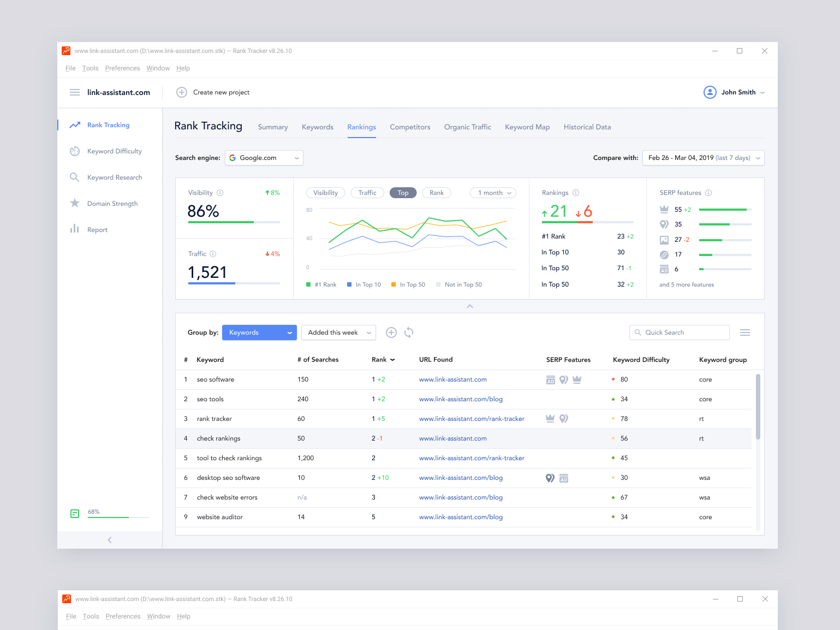The width and height of the screenshot is (840, 630).
Task: Click the and 5 more features link
Action: 687,284
